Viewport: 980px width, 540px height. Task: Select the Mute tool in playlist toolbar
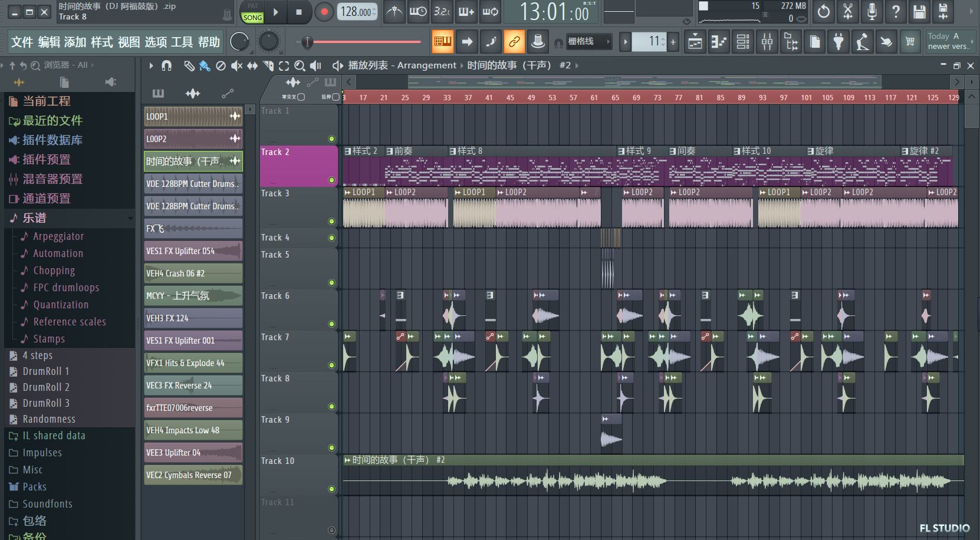236,65
